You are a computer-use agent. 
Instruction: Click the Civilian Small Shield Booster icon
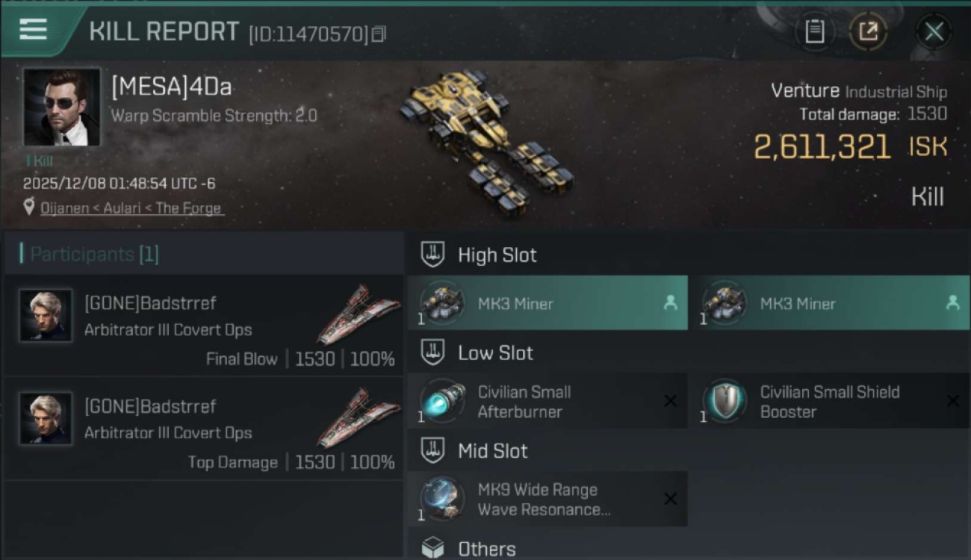pos(724,401)
